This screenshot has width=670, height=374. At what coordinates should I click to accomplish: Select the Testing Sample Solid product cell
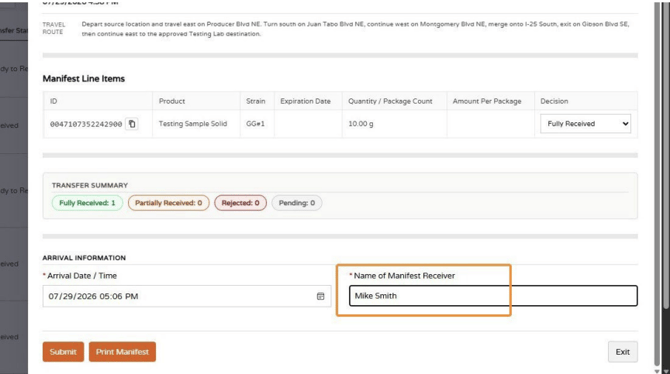193,124
